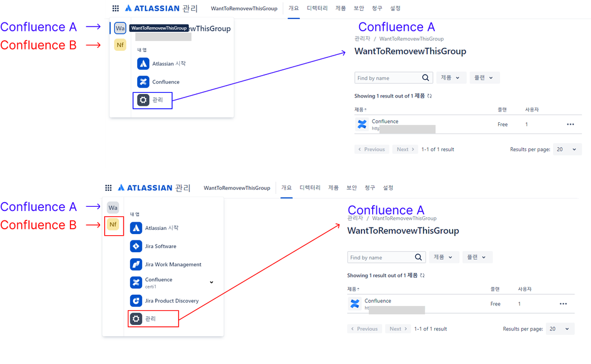The height and width of the screenshot is (364, 591).
Task: Open the upper 제품 filter dropdown
Action: pyautogui.click(x=451, y=78)
